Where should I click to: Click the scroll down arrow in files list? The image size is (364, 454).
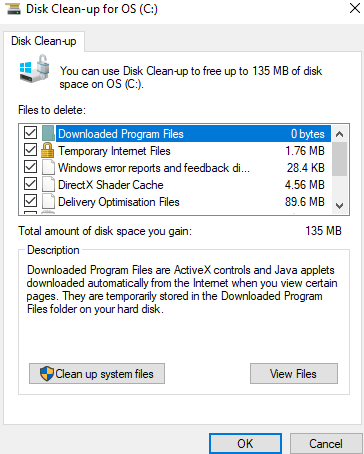coord(340,206)
